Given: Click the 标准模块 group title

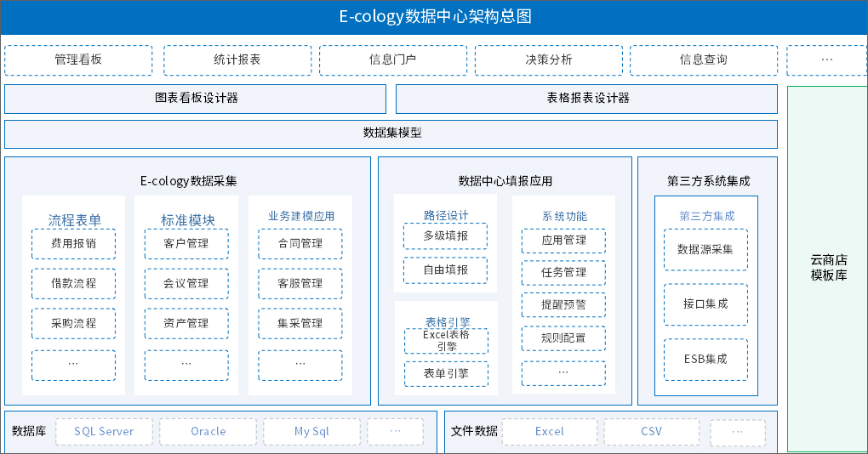Looking at the screenshot, I should [188, 220].
